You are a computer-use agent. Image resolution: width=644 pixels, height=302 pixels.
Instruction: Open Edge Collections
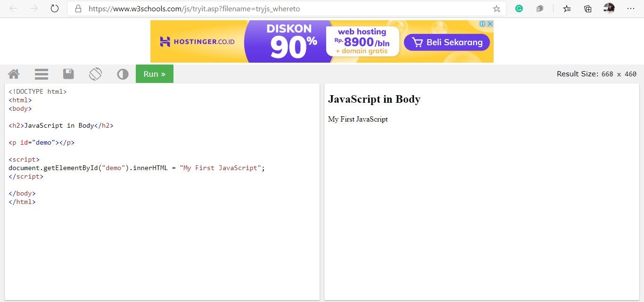(x=587, y=8)
